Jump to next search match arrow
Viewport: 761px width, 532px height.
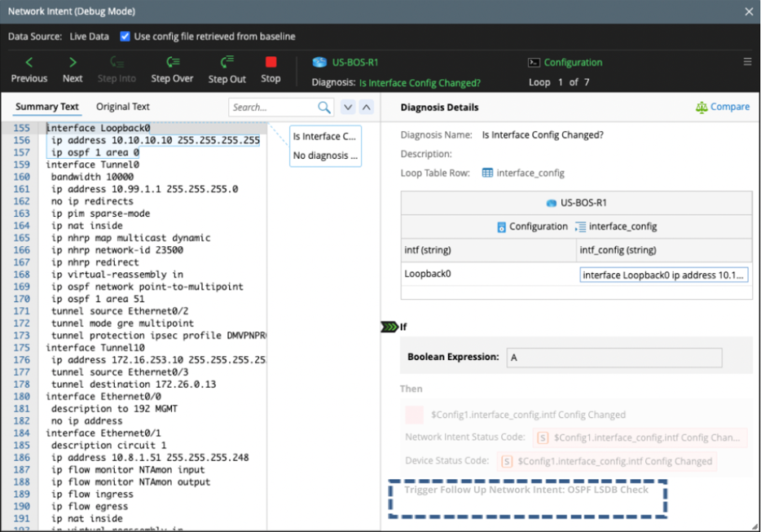[x=348, y=107]
